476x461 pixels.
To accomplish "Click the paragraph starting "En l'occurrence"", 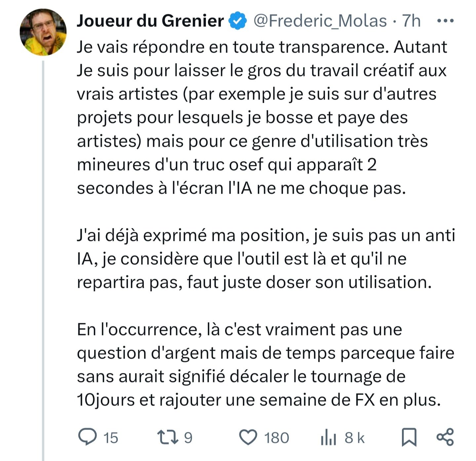I will pos(266,365).
